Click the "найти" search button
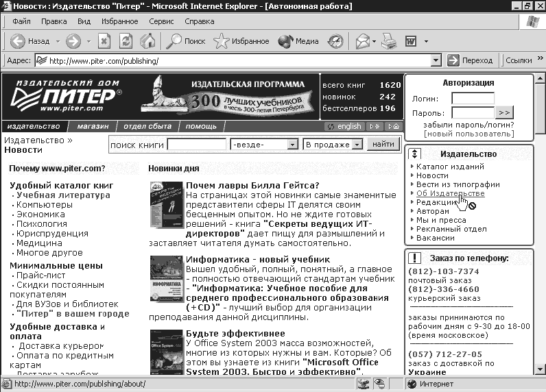546x392 pixels. pos(383,144)
